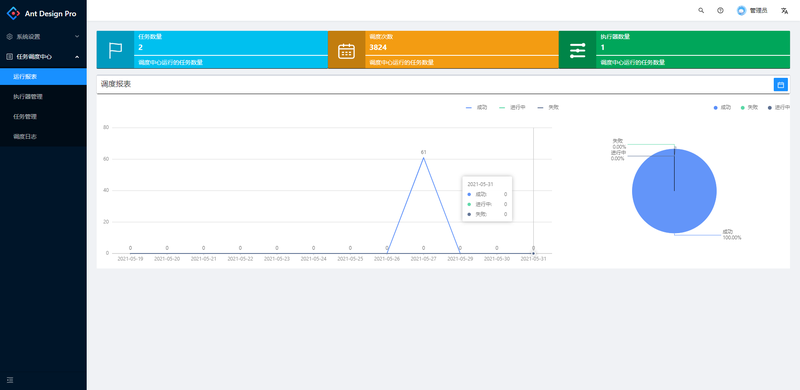Screen dimensions: 800x390
Task: Open the help question-mark icon
Action: click(x=720, y=10)
